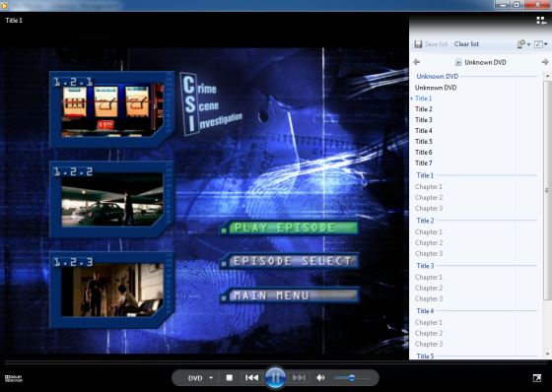Go to previous list with left arrow

coord(416,62)
